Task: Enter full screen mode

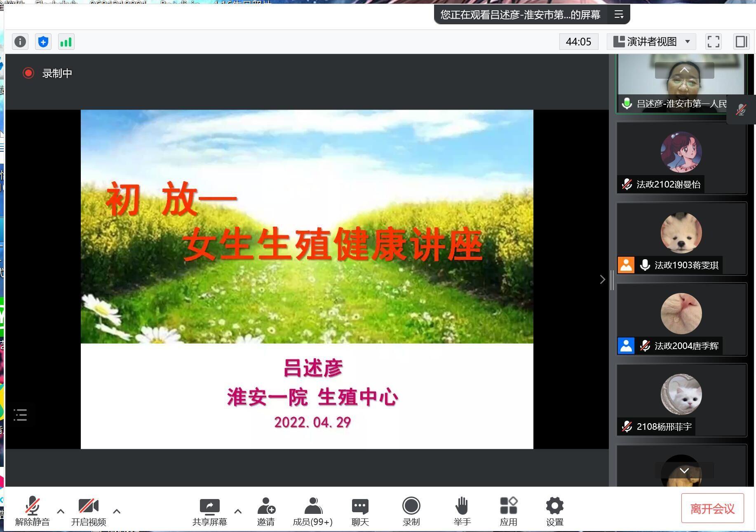Action: (x=713, y=42)
